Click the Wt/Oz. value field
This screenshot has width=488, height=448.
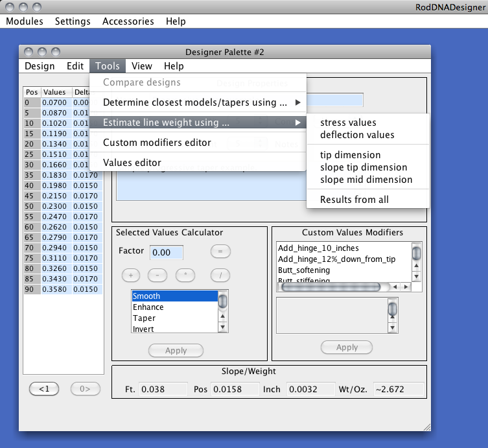tap(399, 390)
